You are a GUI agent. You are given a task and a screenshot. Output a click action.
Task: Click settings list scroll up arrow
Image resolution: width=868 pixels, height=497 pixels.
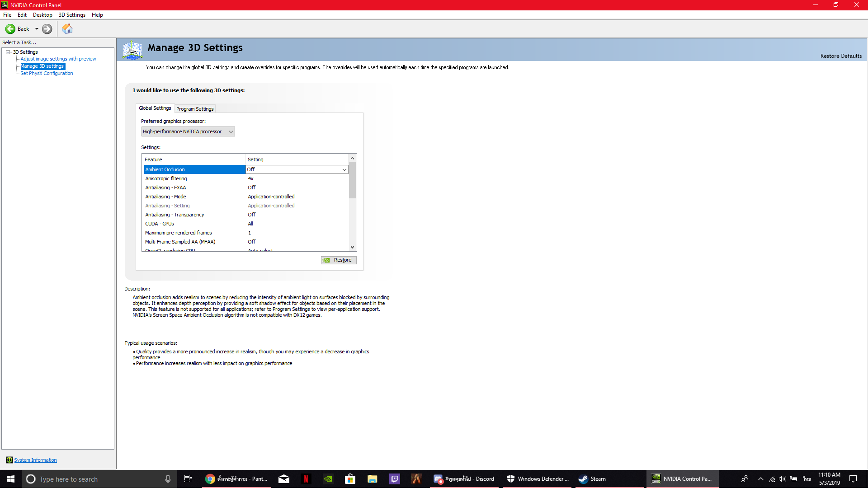(353, 158)
